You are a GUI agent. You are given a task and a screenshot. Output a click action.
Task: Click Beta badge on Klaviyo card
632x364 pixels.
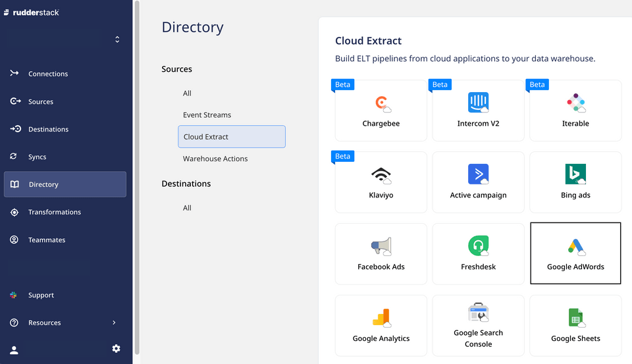coord(342,156)
